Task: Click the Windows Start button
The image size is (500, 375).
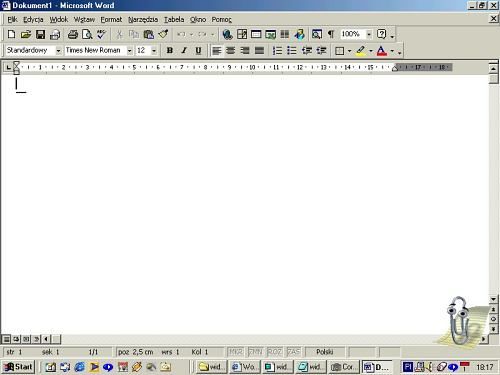Action: tap(18, 367)
